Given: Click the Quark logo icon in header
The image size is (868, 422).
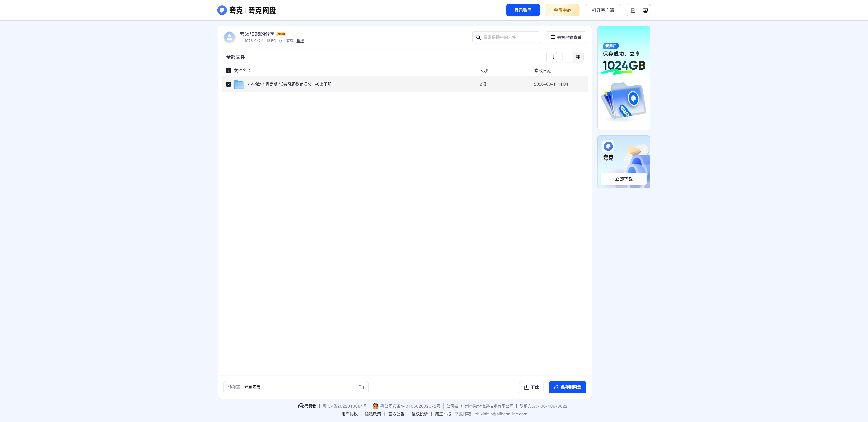Looking at the screenshot, I should pos(222,10).
